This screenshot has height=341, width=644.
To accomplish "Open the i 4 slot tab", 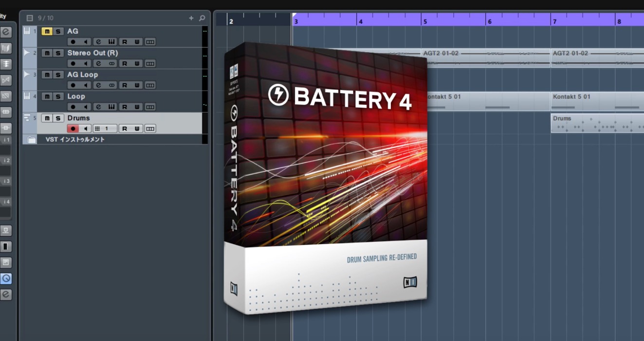I will pos(6,202).
